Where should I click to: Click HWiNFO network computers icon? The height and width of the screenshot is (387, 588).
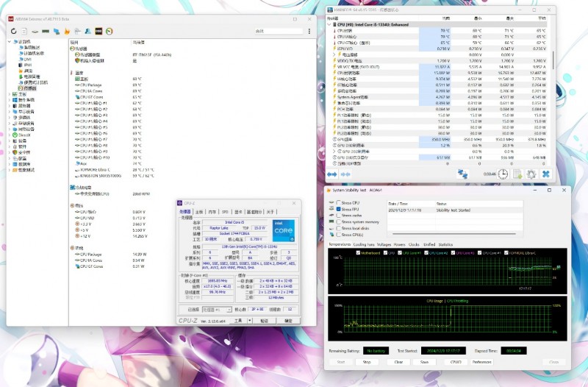463,174
